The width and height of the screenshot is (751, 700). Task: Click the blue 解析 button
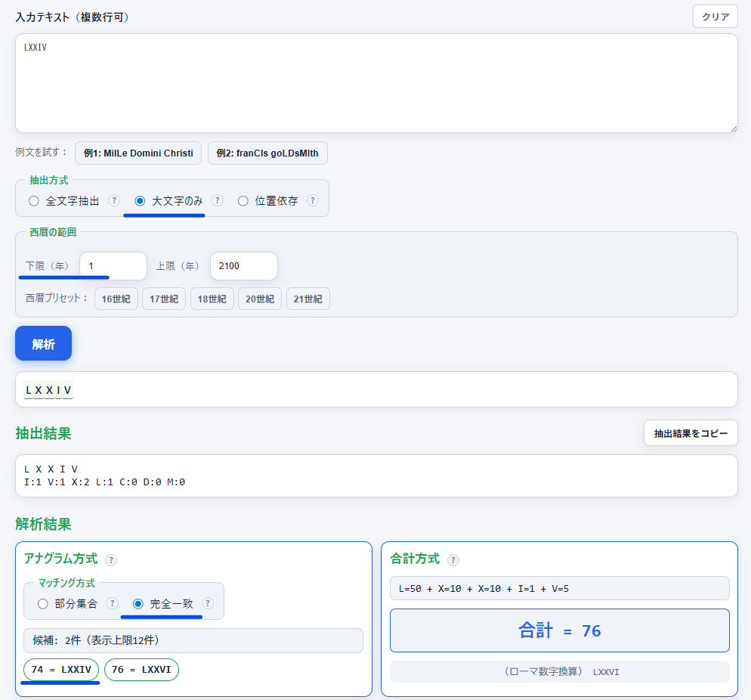pos(43,343)
